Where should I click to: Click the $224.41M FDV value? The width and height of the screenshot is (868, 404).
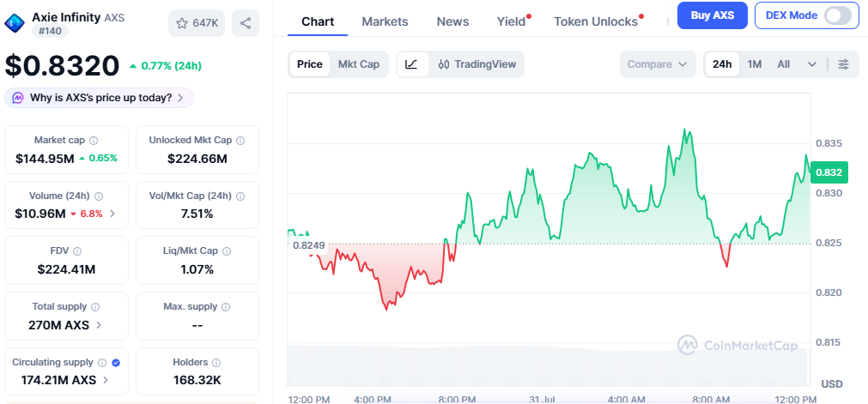tap(66, 269)
